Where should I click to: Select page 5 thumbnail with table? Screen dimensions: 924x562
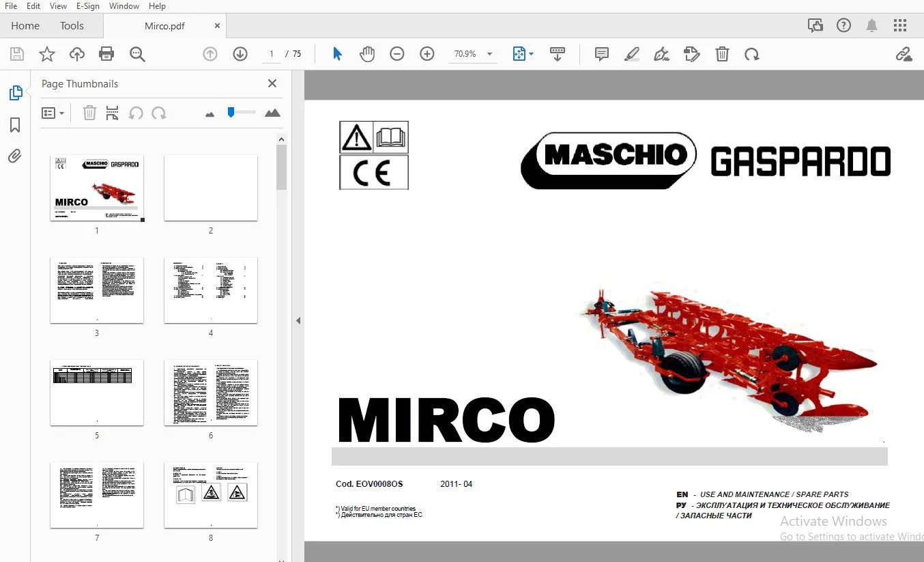pos(97,393)
